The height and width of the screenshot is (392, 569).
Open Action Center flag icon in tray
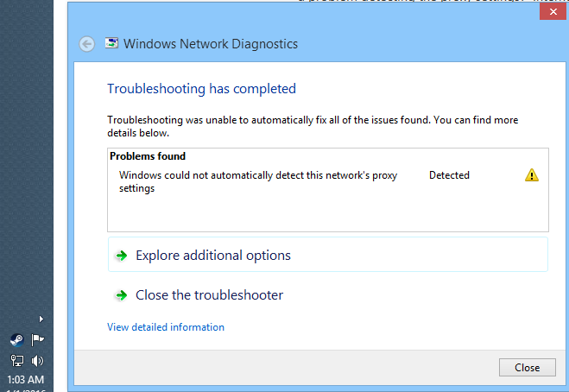point(37,340)
